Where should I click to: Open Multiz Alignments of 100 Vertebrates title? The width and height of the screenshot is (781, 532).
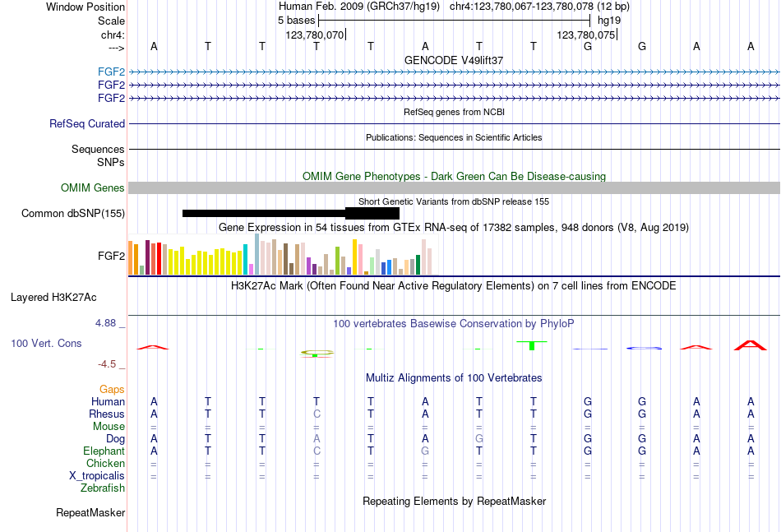tap(454, 378)
